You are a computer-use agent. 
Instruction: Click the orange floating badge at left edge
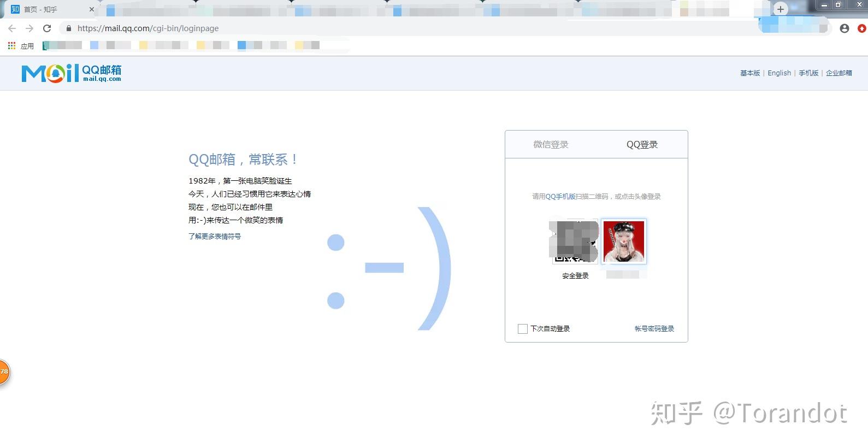coord(3,372)
